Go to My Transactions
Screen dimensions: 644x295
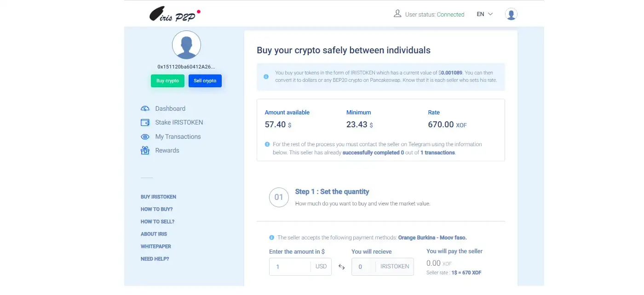pyautogui.click(x=178, y=136)
